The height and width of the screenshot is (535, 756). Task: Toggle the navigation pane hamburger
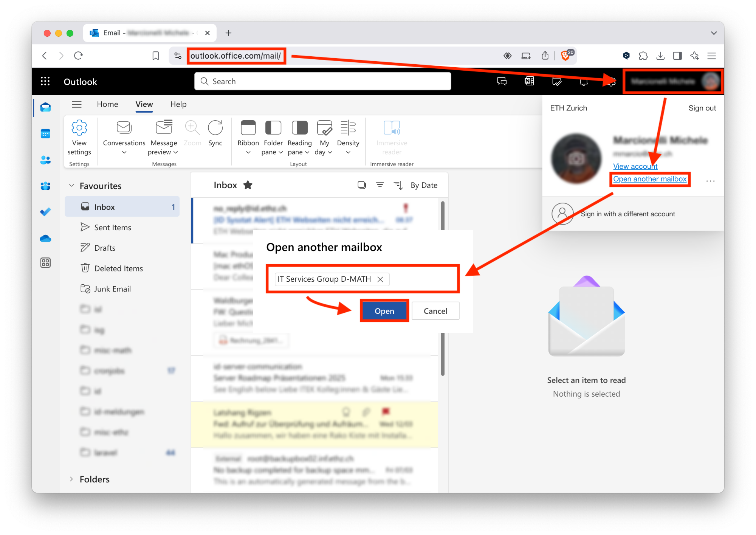coord(77,104)
